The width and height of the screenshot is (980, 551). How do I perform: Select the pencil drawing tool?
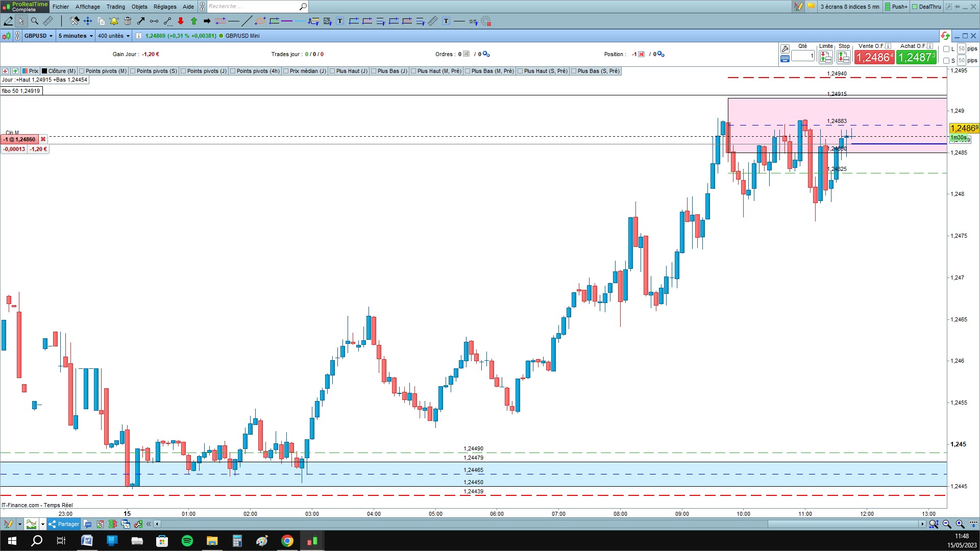(x=8, y=21)
